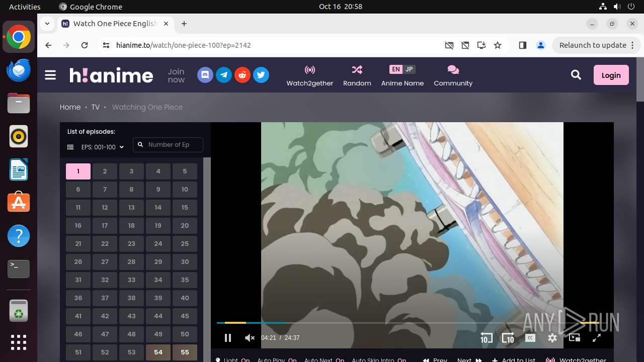
Task: Open a new browser tab
Action: pos(184,24)
